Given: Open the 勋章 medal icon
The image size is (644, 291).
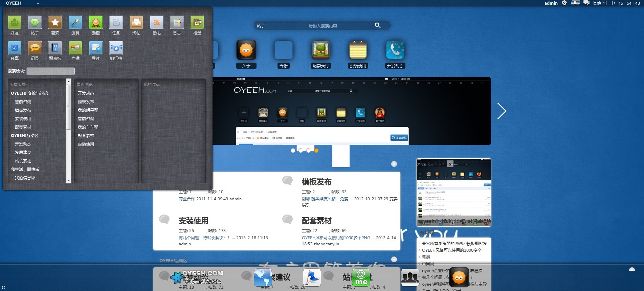Looking at the screenshot, I should [96, 23].
